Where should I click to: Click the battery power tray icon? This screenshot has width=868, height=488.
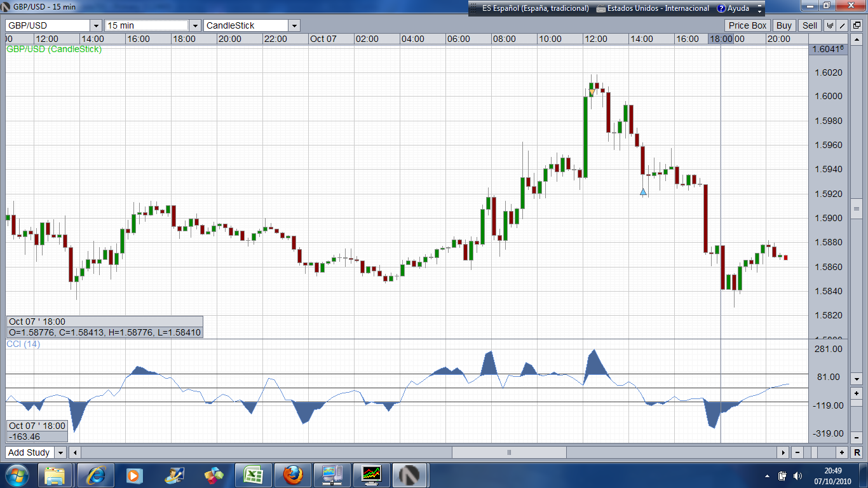[782, 475]
